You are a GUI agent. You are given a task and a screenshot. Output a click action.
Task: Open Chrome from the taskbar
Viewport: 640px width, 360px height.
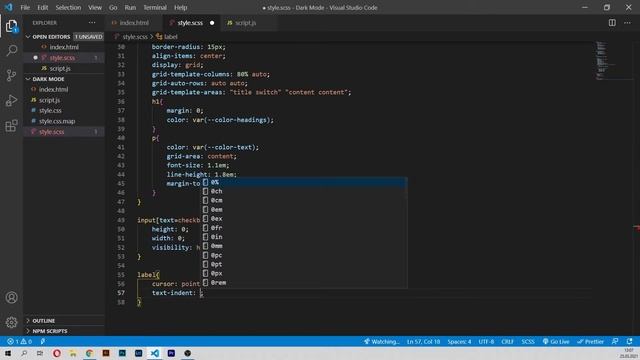(89, 353)
